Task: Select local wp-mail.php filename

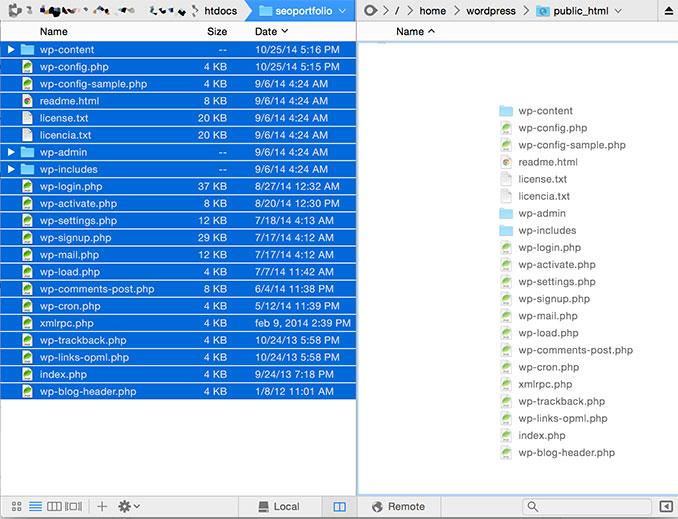Action: click(69, 255)
